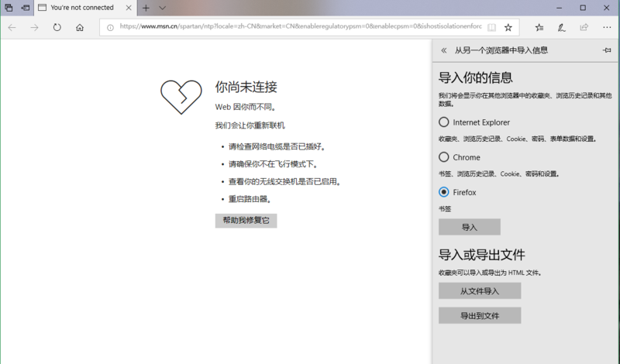Open a new tab with plus icon
This screenshot has width=620, height=364.
(146, 8)
